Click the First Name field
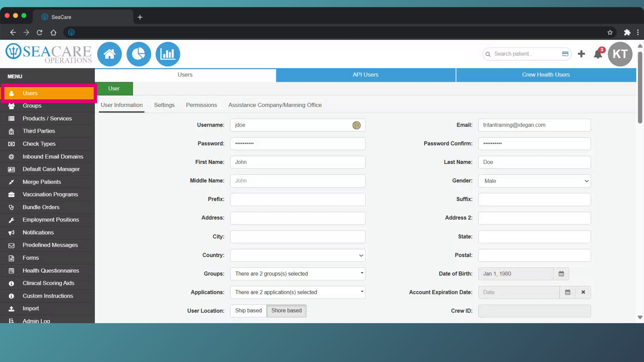The image size is (644, 362). pos(298,162)
